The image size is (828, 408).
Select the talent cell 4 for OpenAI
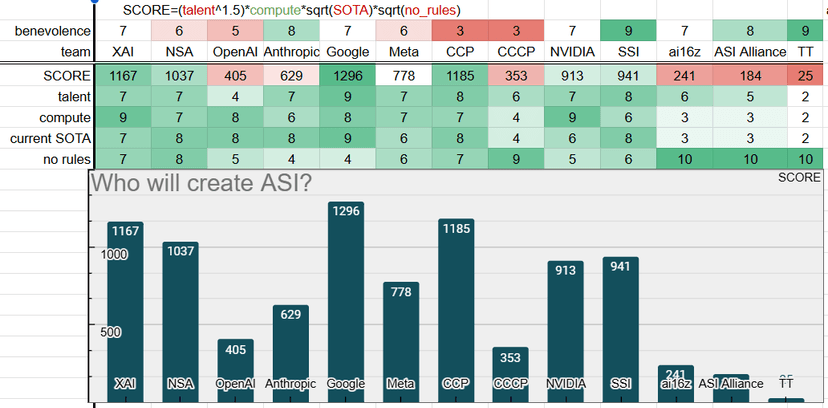point(235,97)
